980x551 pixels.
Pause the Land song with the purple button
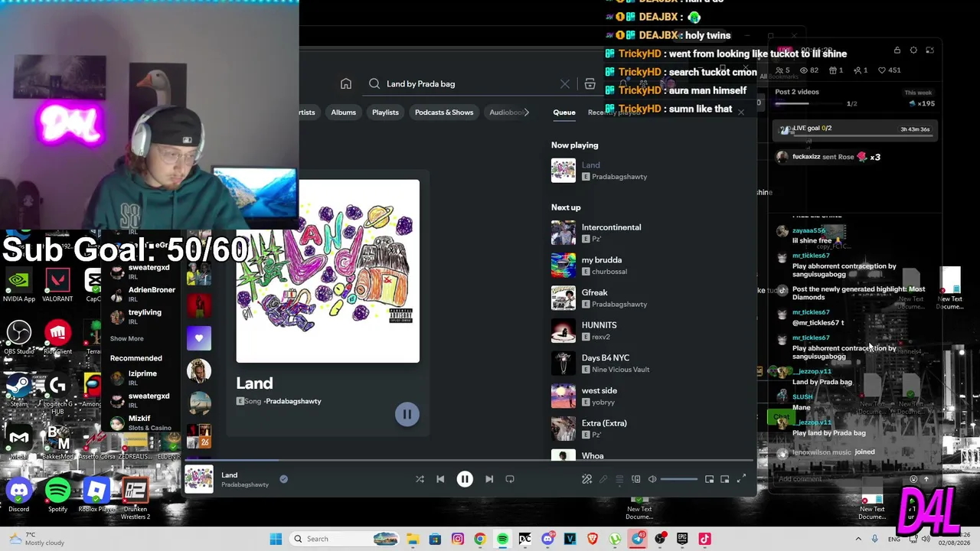407,414
